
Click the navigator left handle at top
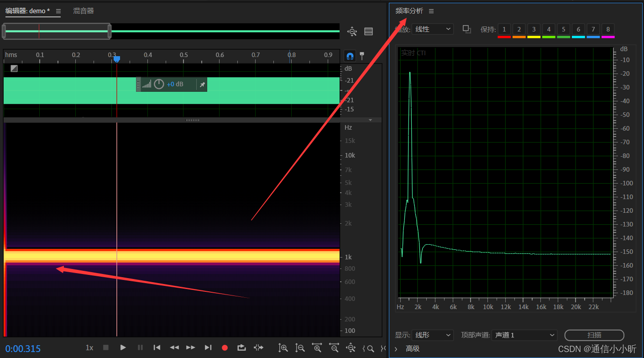click(x=4, y=31)
